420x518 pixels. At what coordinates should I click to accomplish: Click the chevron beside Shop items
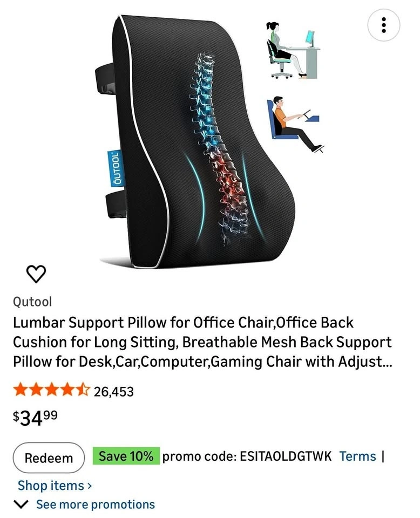pyautogui.click(x=89, y=486)
